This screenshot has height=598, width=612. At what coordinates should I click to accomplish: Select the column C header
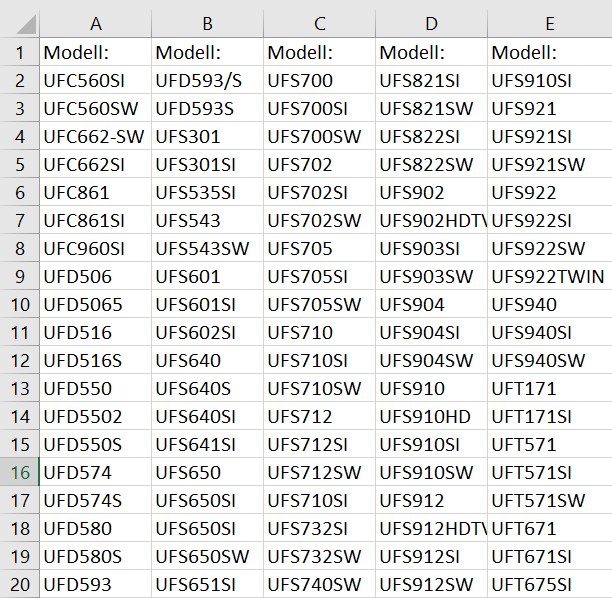pyautogui.click(x=320, y=24)
